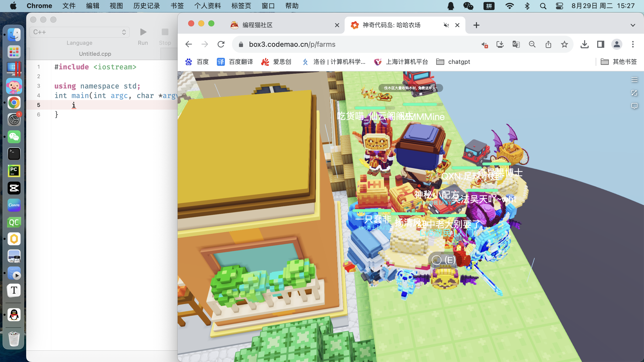Open Spotlight search in menu bar

point(543,6)
